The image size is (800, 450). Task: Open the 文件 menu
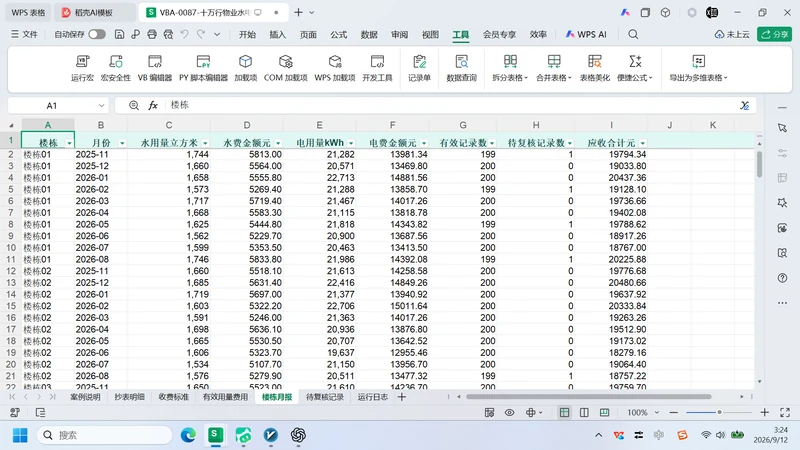point(24,34)
